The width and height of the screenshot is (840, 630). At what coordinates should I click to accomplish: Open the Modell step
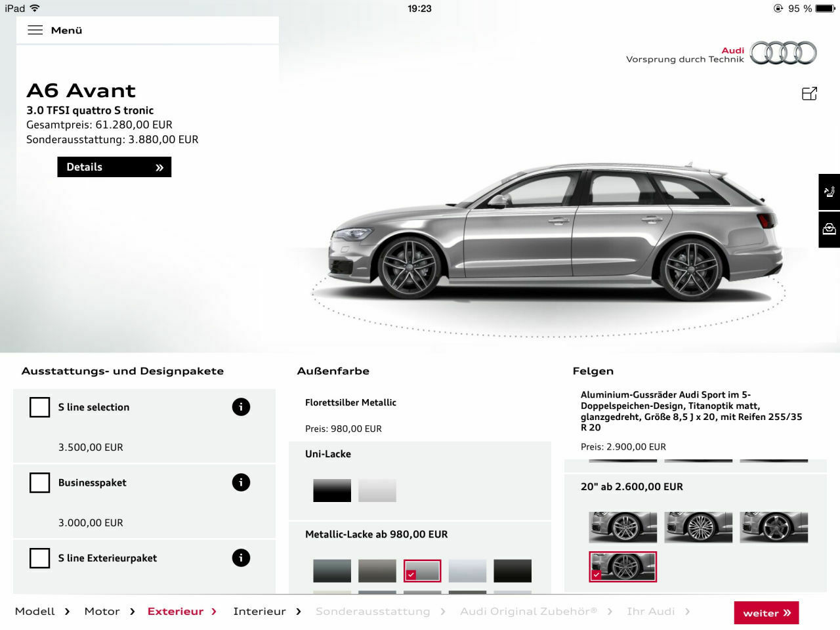click(x=34, y=611)
